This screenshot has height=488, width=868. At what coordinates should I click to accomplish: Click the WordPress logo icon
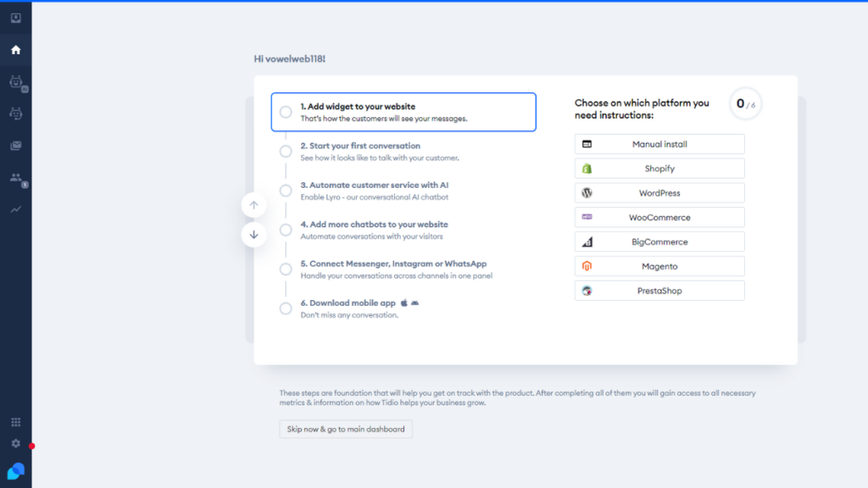pyautogui.click(x=587, y=193)
